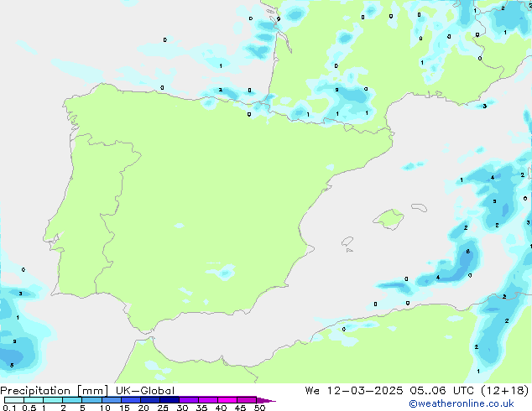This screenshot has width=532, height=411.
Task: Pick the 15–20 mm legend swatch
Action: tap(130, 400)
